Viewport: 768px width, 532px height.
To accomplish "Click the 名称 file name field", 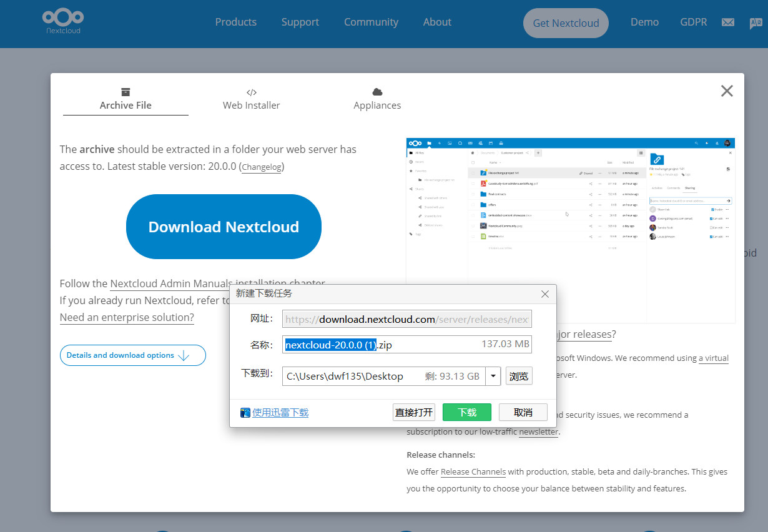I will [407, 345].
